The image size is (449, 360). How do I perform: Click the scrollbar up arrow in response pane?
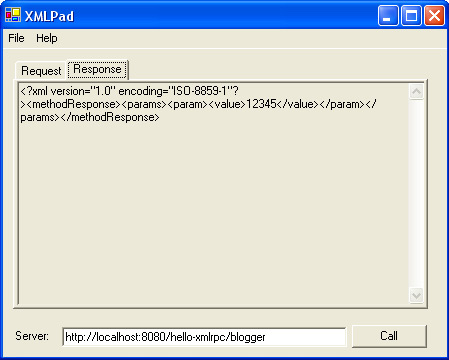tap(416, 92)
